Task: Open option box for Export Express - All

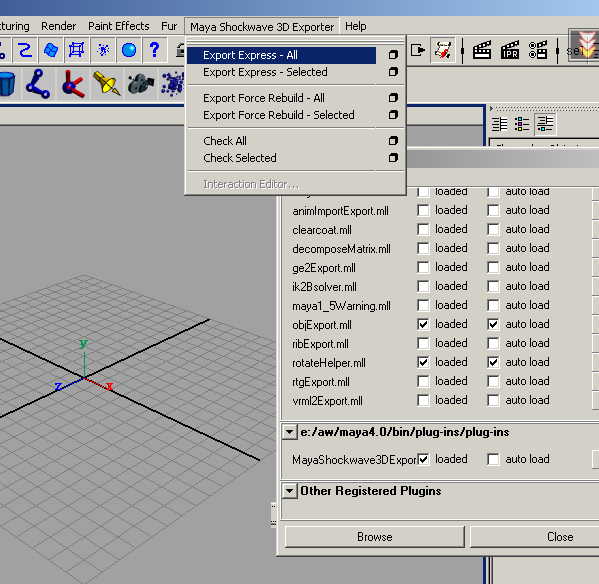Action: (x=393, y=55)
